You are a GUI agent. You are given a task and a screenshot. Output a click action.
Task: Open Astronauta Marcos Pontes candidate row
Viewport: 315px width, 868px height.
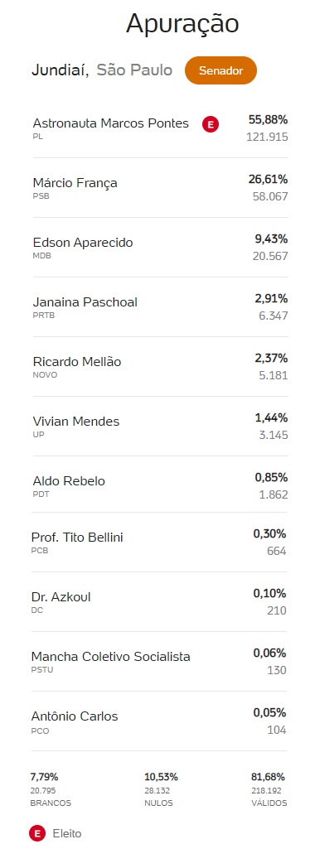point(161,128)
